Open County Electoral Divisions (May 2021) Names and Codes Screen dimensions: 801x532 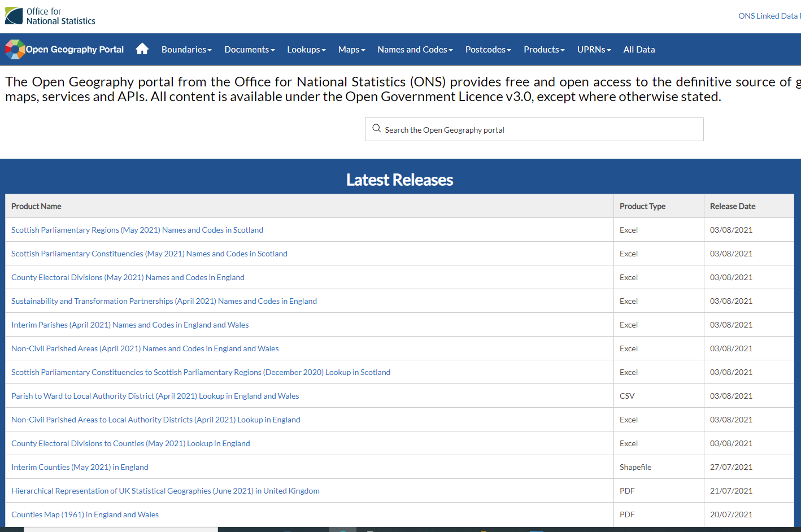tap(128, 277)
